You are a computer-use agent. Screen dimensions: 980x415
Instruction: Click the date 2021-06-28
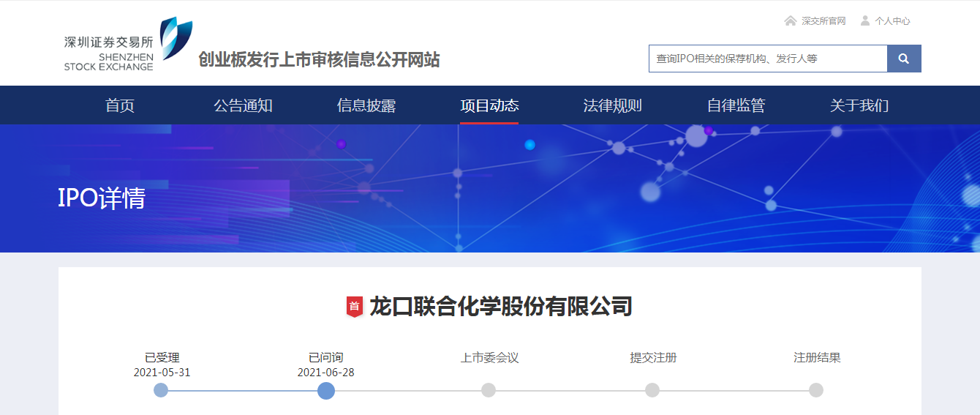[325, 373]
